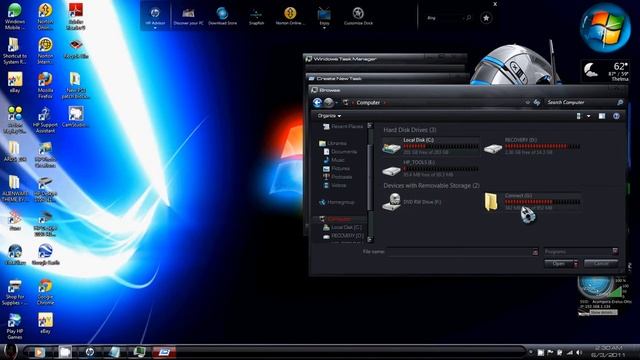The image size is (640, 360).
Task: Open HP Advisor in the dock
Action: pos(155,16)
